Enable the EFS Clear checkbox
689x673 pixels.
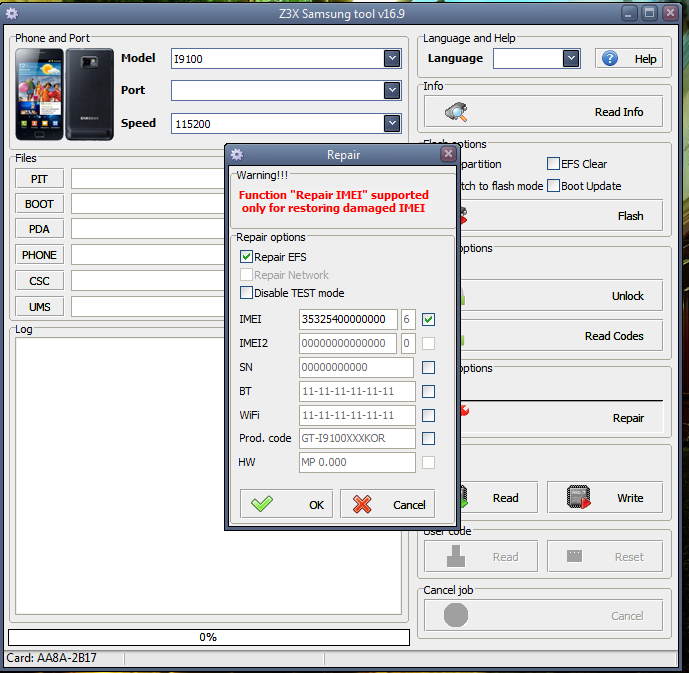tap(553, 163)
